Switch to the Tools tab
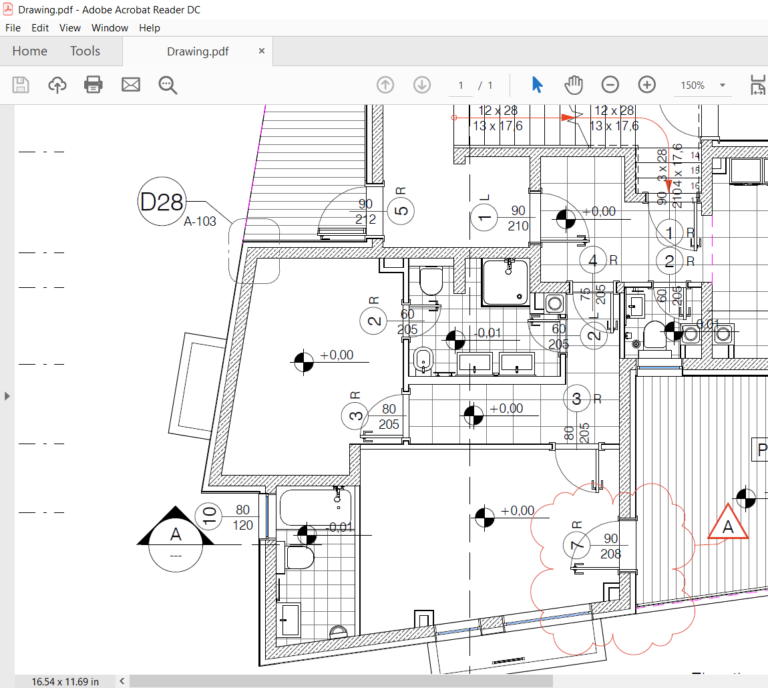This screenshot has width=768, height=688. pyautogui.click(x=85, y=51)
